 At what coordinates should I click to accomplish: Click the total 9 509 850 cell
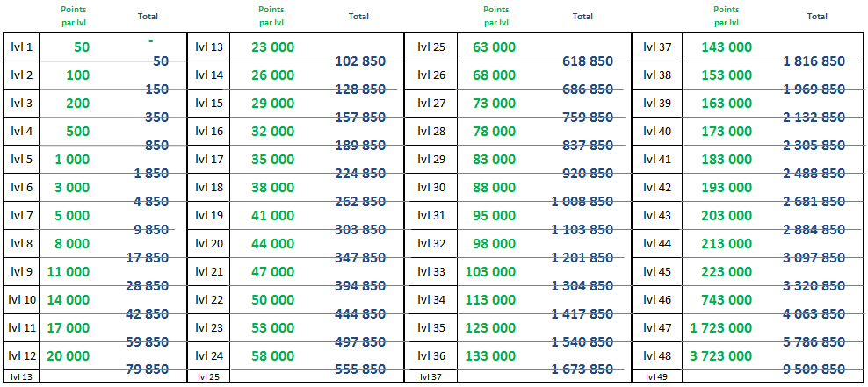[814, 369]
